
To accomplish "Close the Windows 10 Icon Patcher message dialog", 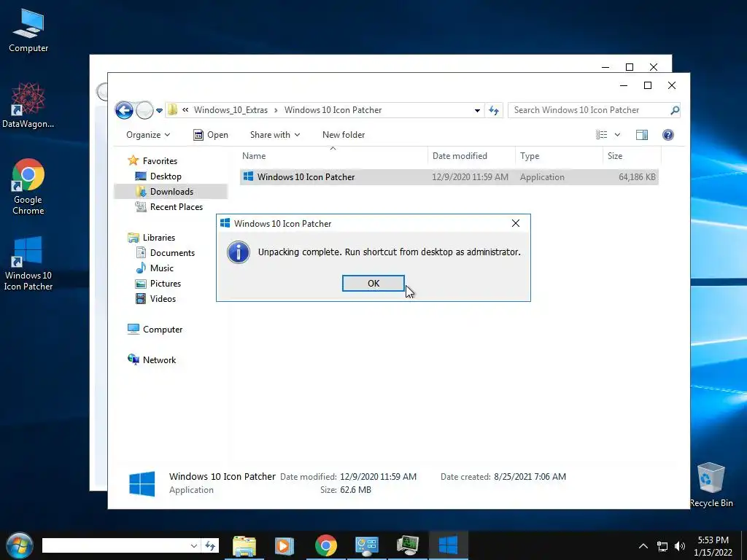I will (x=516, y=223).
